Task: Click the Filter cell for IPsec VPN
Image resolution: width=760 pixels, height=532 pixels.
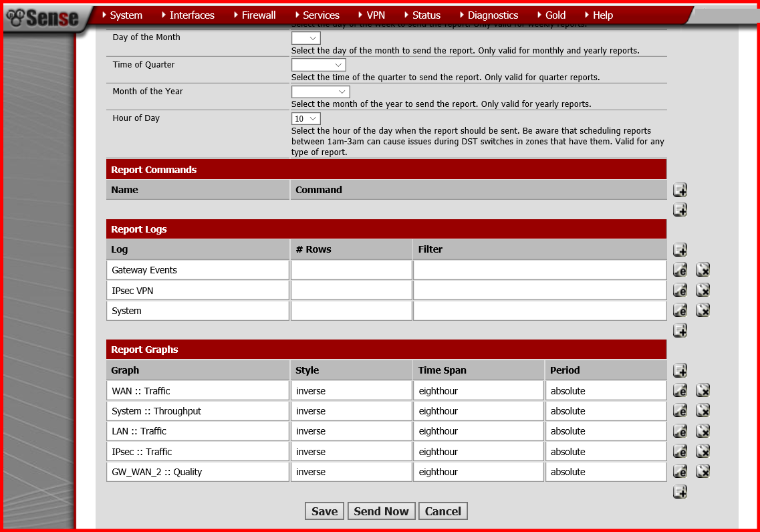Action: click(540, 290)
